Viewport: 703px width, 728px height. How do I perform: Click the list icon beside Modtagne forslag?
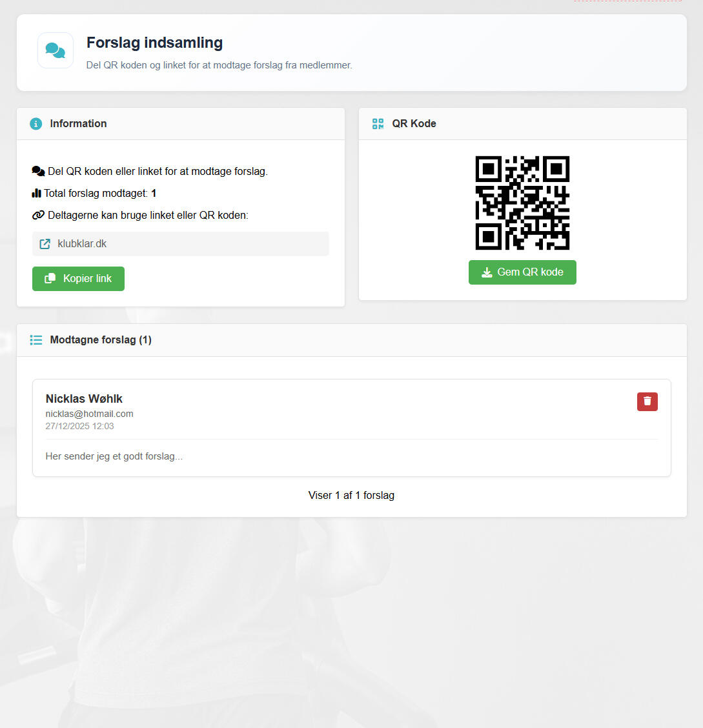pos(36,340)
